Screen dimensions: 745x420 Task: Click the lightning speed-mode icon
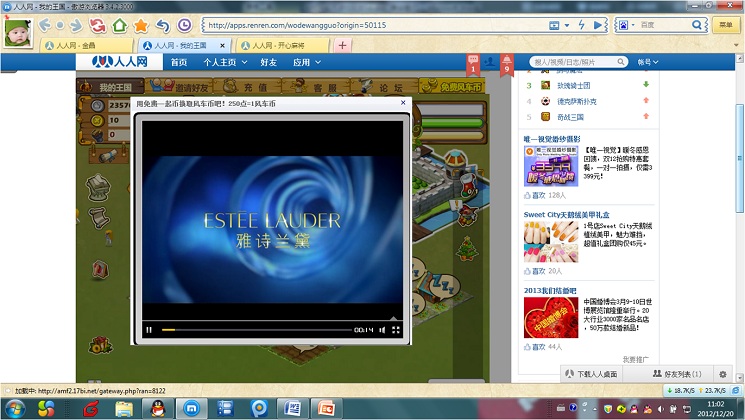click(x=582, y=25)
